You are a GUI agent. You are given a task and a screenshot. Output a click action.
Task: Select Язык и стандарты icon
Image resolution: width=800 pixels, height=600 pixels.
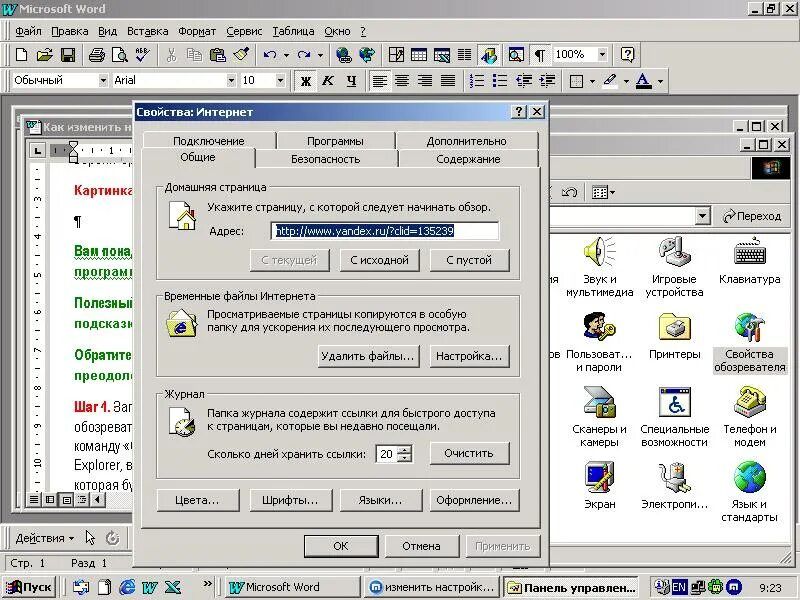pos(749,492)
